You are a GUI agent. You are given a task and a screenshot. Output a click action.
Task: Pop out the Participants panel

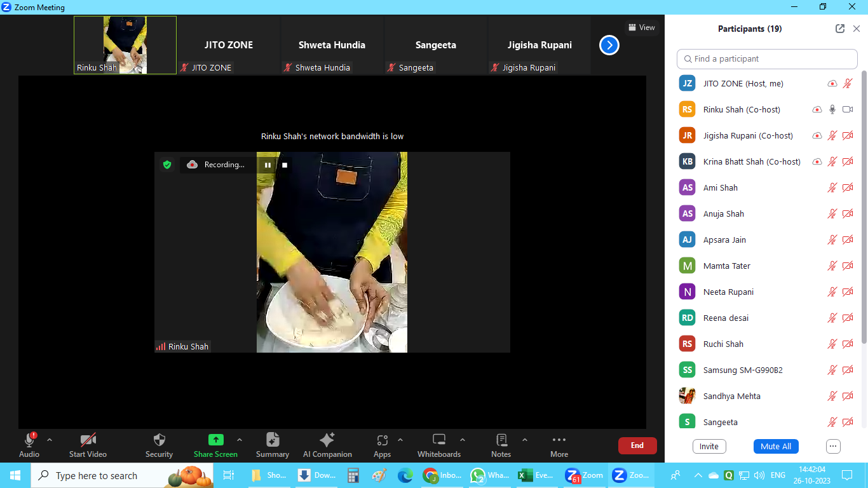coord(840,29)
